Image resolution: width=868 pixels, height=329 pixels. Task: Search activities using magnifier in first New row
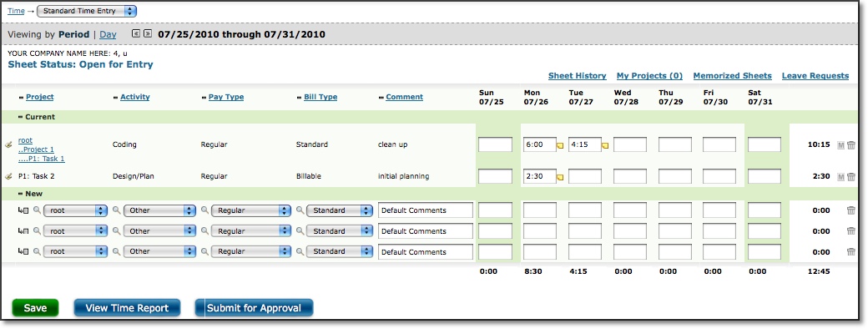116,210
